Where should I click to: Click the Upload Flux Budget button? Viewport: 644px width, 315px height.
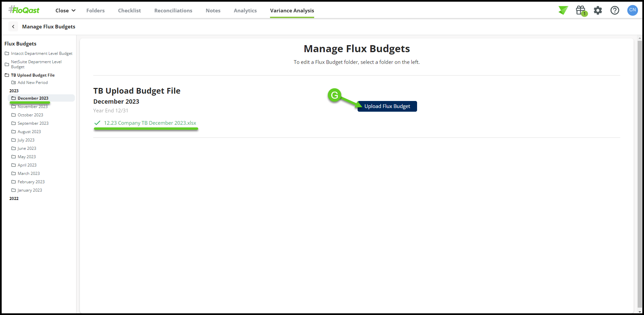(387, 106)
